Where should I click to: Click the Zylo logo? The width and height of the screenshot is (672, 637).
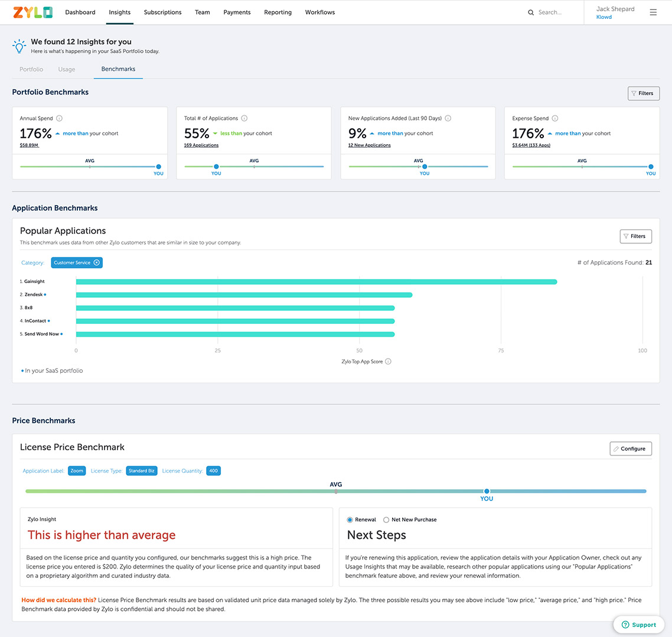[33, 12]
